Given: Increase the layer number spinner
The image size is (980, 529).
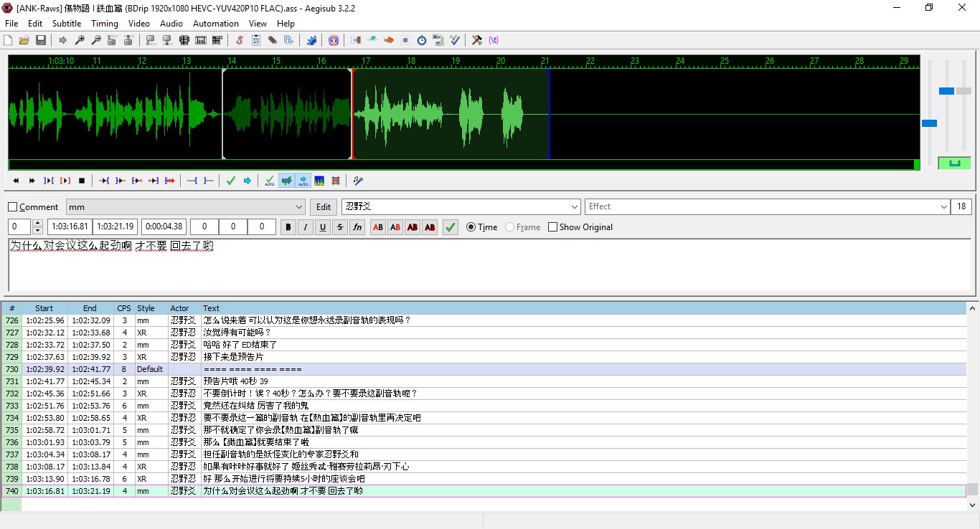Looking at the screenshot, I should pyautogui.click(x=37, y=224).
